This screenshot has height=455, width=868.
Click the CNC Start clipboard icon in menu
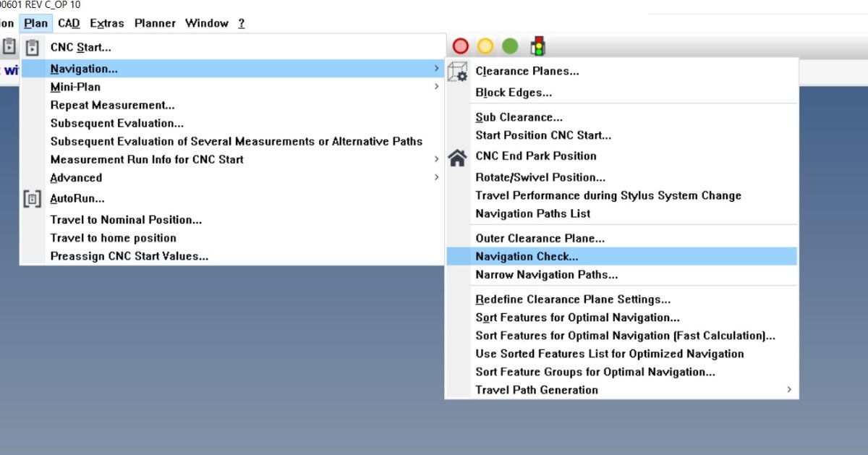pos(33,48)
